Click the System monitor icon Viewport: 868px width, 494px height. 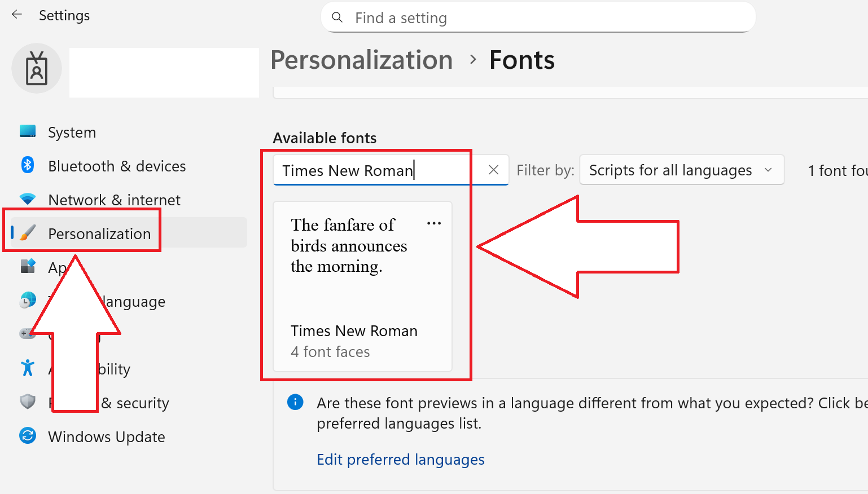point(28,132)
